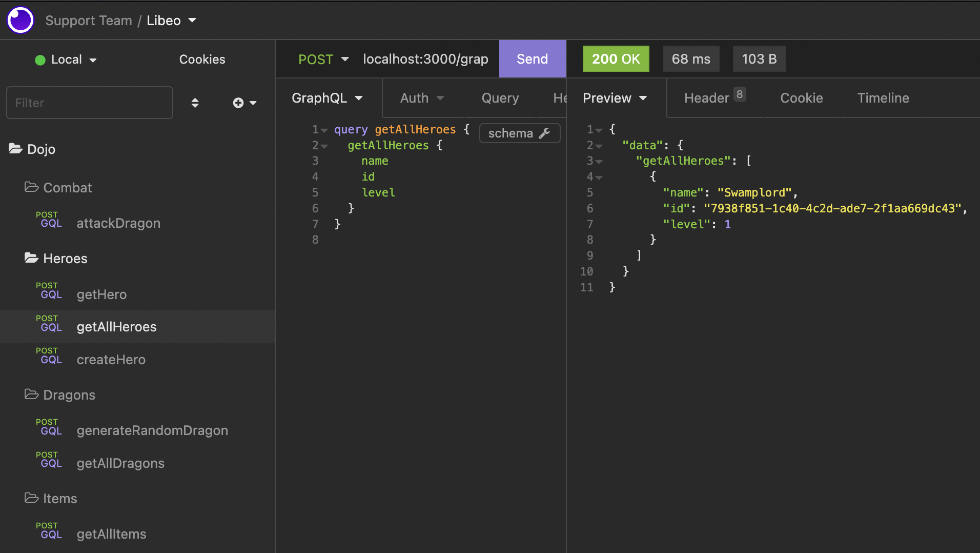Select the getAllDragons request
The height and width of the screenshot is (553, 980).
(137, 463)
